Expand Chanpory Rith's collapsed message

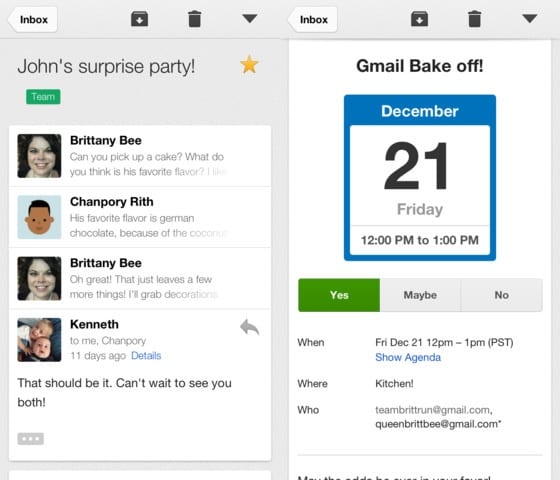140,217
